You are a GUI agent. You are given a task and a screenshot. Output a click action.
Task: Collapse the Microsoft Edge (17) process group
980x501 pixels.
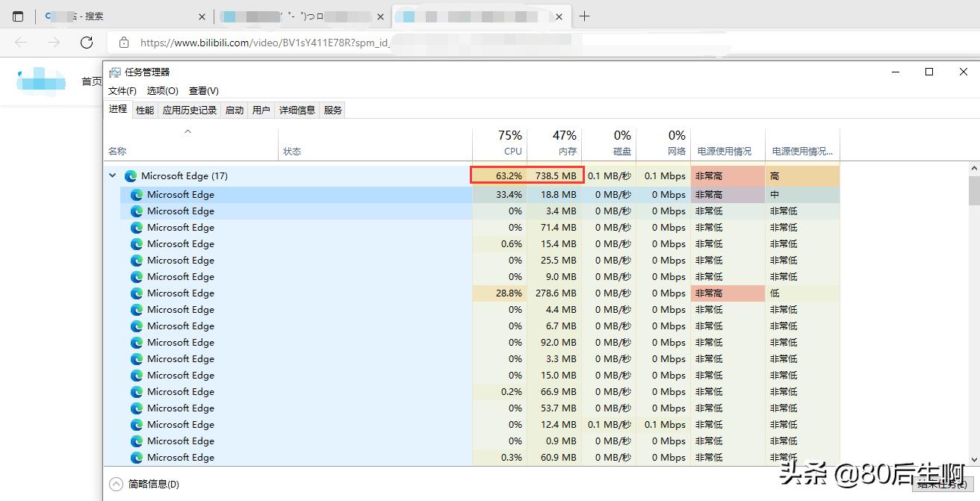coord(113,176)
